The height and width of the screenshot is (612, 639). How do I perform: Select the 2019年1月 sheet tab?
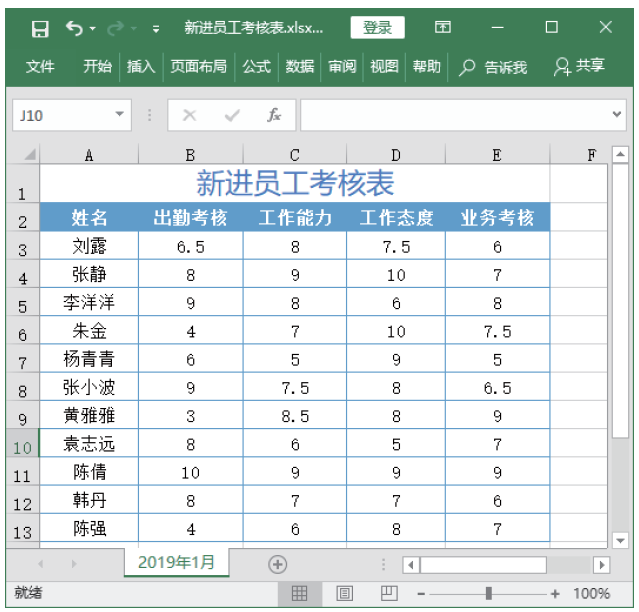(176, 562)
